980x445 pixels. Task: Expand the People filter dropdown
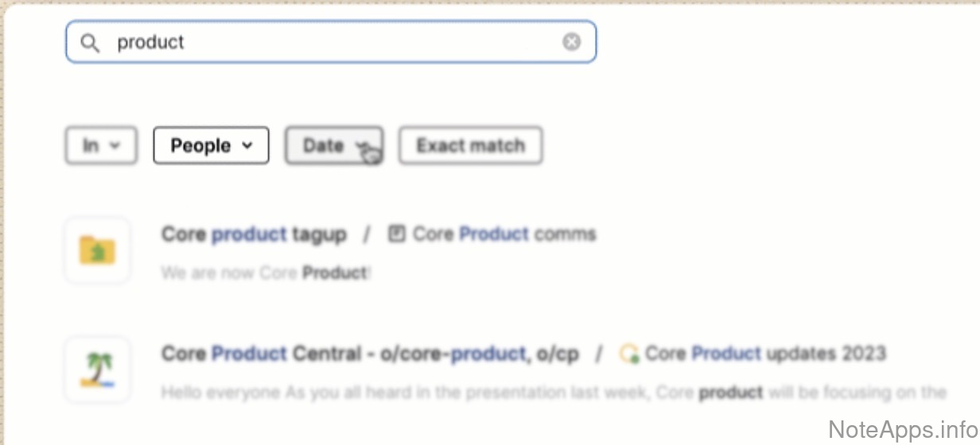tap(211, 145)
